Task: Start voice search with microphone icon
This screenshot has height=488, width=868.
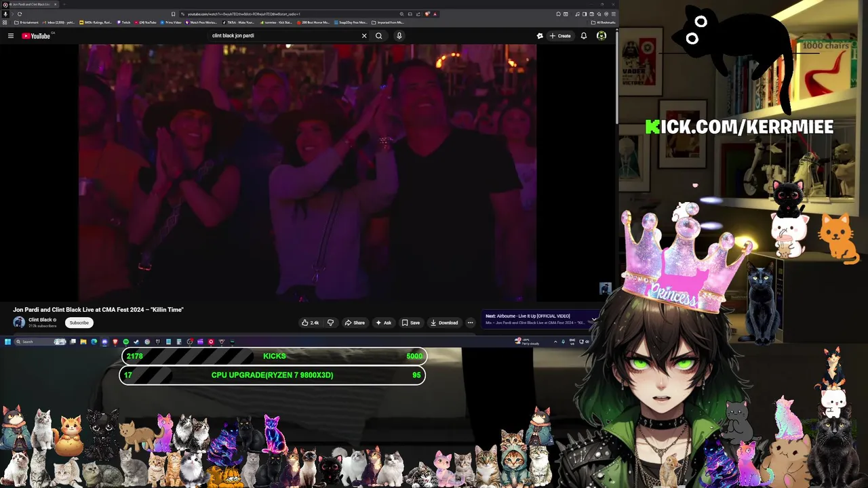Action: pyautogui.click(x=399, y=36)
